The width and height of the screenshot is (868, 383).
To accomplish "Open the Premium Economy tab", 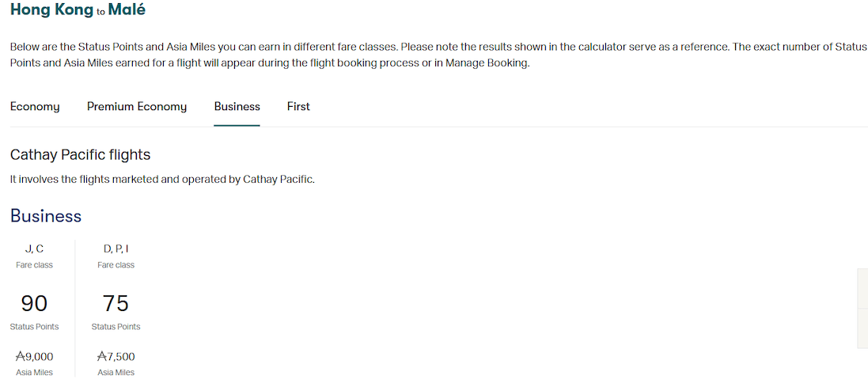I will (x=137, y=107).
